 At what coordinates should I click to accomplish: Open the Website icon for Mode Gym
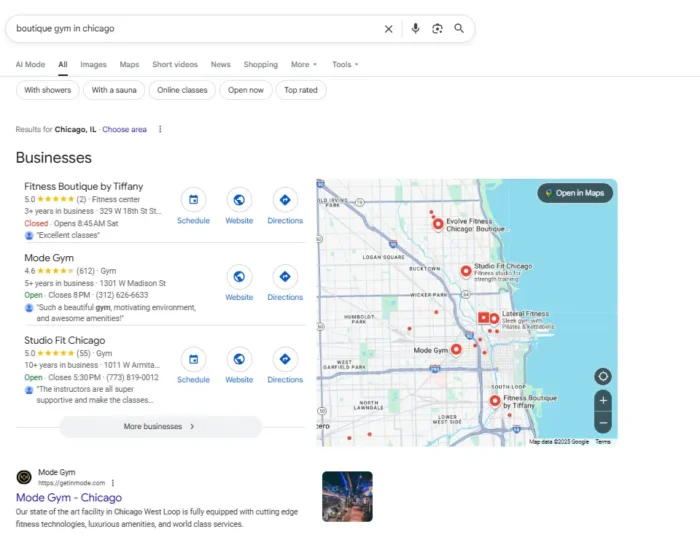(239, 277)
